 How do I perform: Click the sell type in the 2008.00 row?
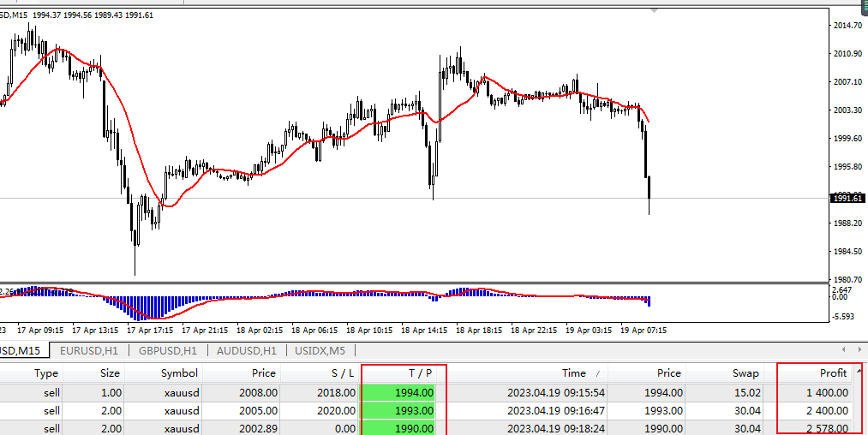tap(51, 393)
